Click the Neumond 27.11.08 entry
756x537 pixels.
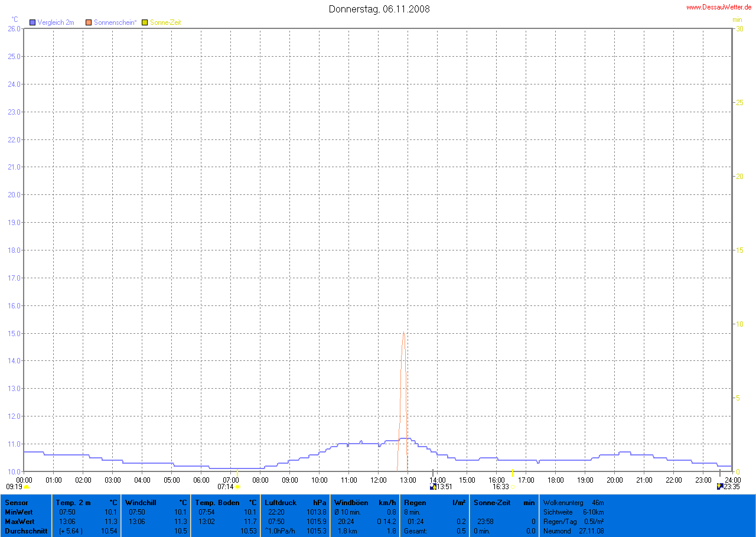(573, 531)
